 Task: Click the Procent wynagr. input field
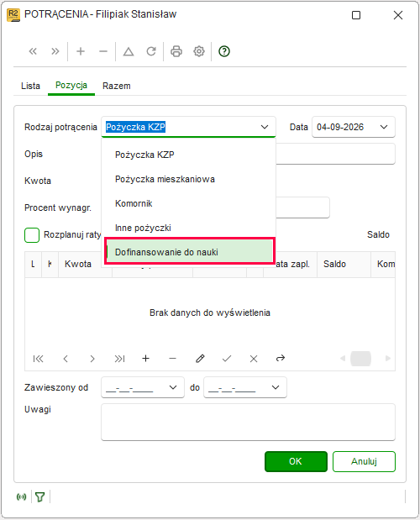tap(302, 207)
